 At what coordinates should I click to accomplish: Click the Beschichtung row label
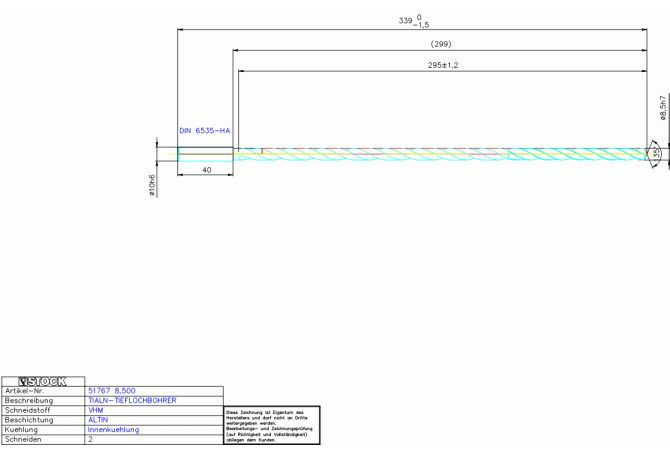point(29,420)
